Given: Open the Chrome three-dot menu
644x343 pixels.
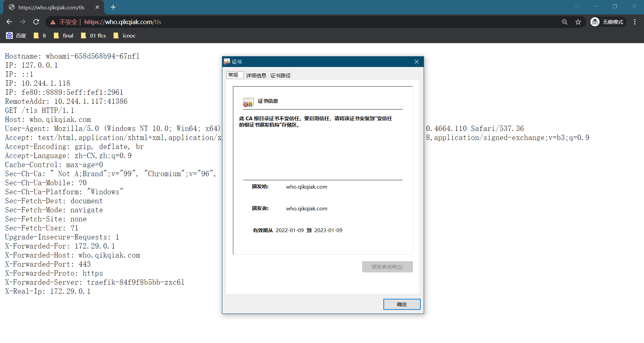Looking at the screenshot, I should point(635,22).
